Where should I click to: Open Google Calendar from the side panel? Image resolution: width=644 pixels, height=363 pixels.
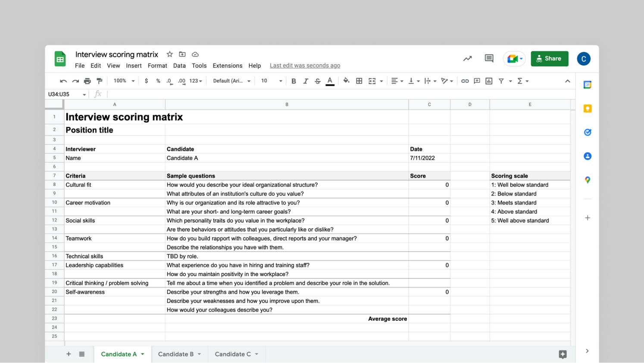(588, 85)
